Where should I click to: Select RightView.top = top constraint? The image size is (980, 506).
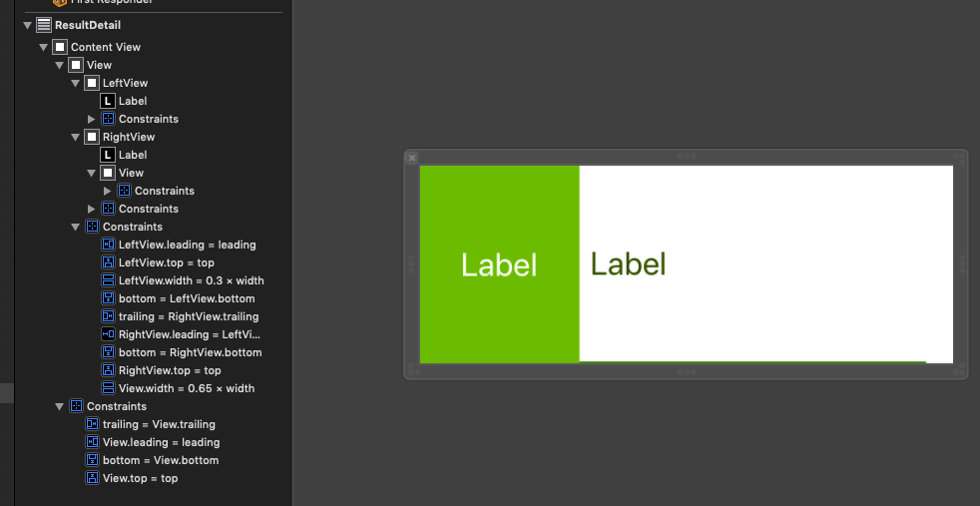point(170,370)
